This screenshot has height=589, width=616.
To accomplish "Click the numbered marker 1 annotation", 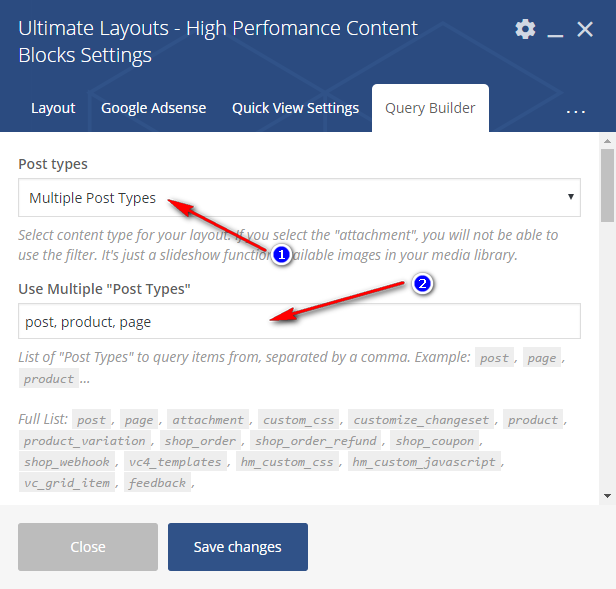I will click(282, 256).
